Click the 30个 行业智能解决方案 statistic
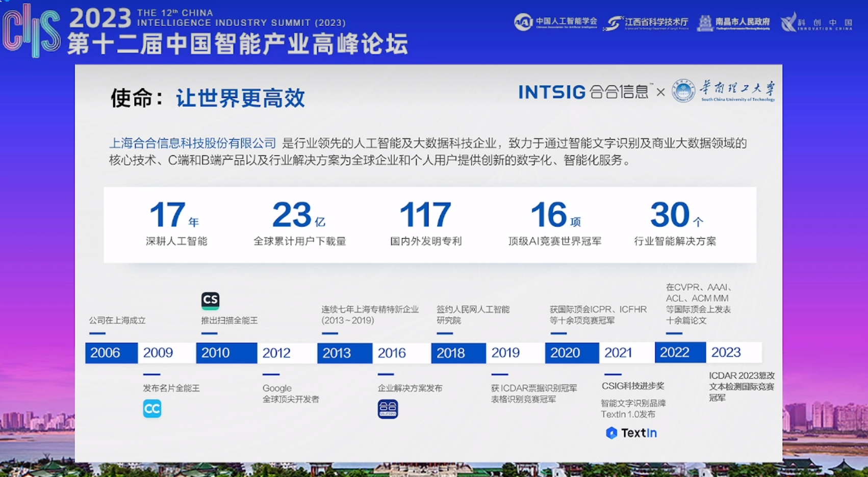Viewport: 868px width, 477px height. coord(675,223)
